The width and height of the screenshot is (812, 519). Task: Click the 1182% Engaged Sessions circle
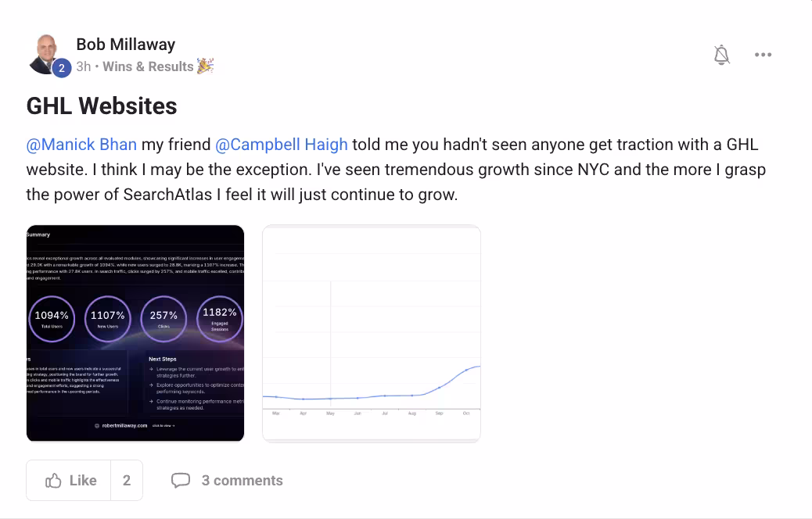coord(220,319)
